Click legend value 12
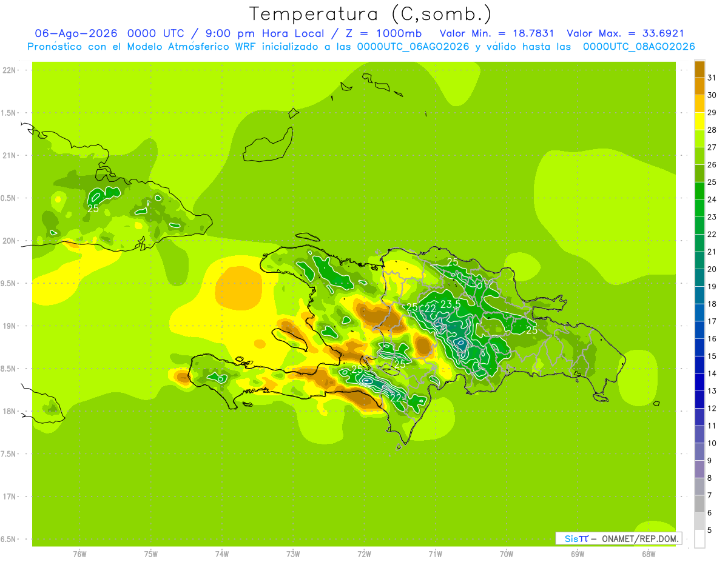Screen dimensions: 728x562 click(712, 408)
